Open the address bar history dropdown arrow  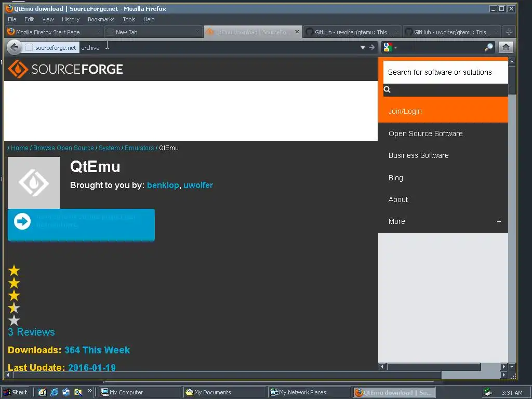[x=363, y=47]
